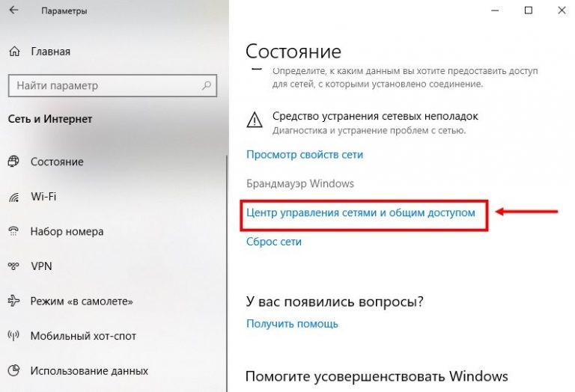Image resolution: width=575 pixels, height=392 pixels.
Task: Click Получить помощь link
Action: point(292,324)
